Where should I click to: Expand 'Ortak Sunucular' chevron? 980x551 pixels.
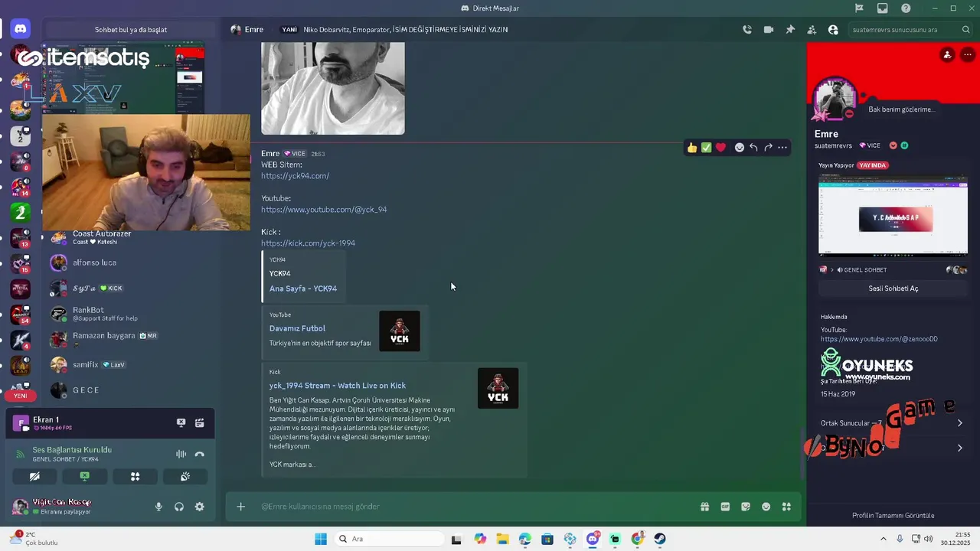959,423
